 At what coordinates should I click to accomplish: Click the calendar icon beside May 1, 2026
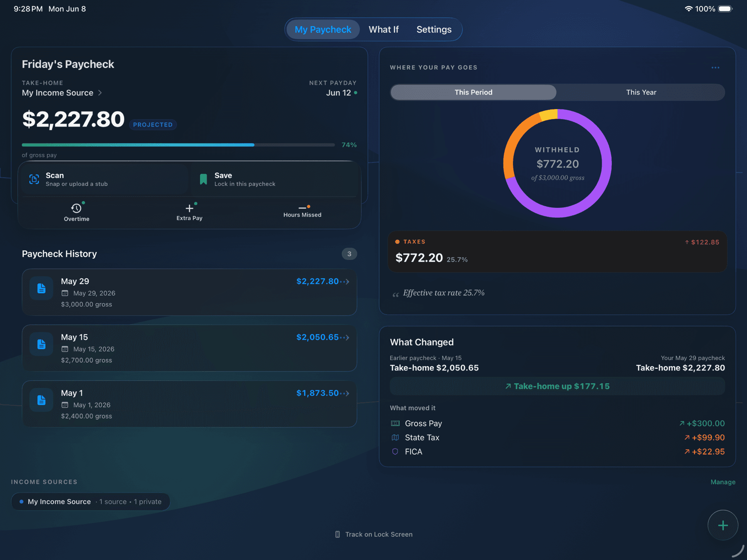tap(65, 405)
